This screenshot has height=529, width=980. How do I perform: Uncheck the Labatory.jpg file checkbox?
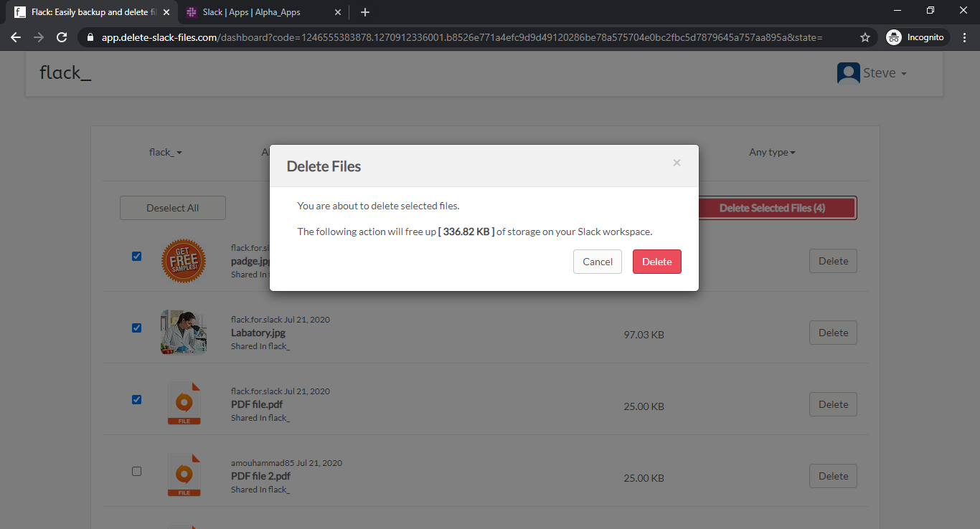[x=137, y=328]
